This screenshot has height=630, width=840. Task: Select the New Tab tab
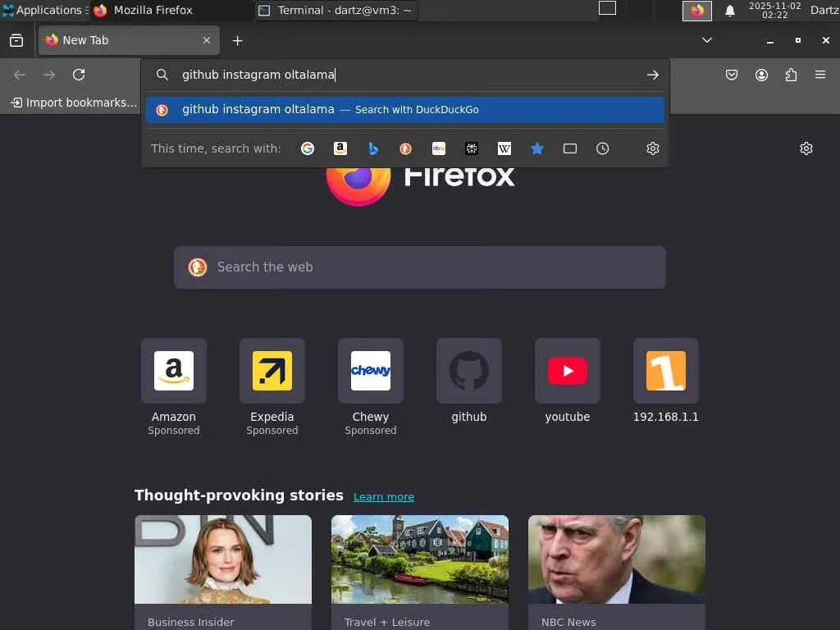coord(129,40)
